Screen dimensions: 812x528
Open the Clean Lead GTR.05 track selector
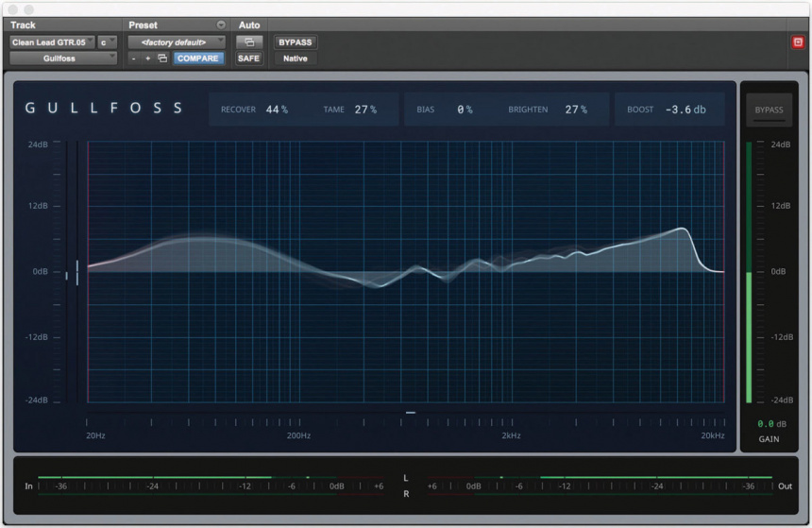coord(53,43)
